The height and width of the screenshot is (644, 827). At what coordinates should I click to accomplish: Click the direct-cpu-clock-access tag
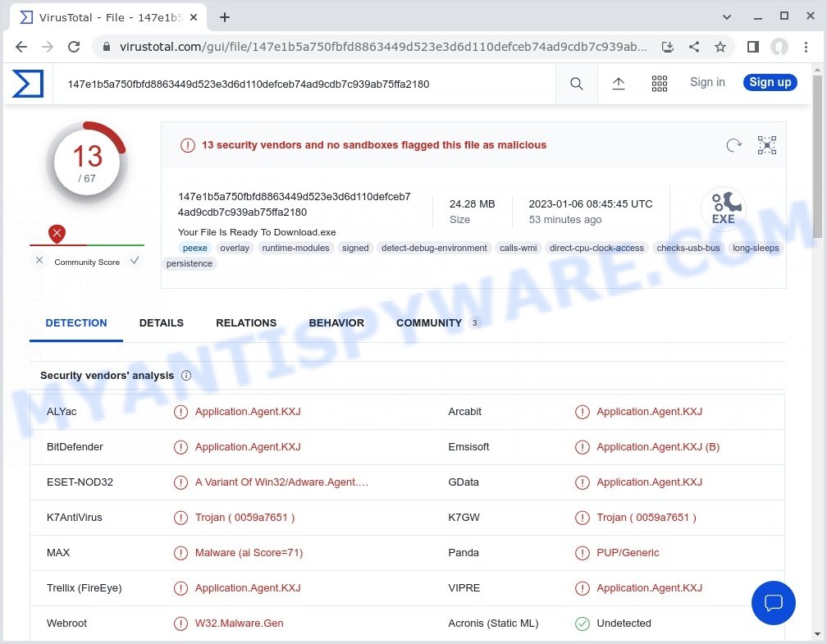pyautogui.click(x=596, y=248)
